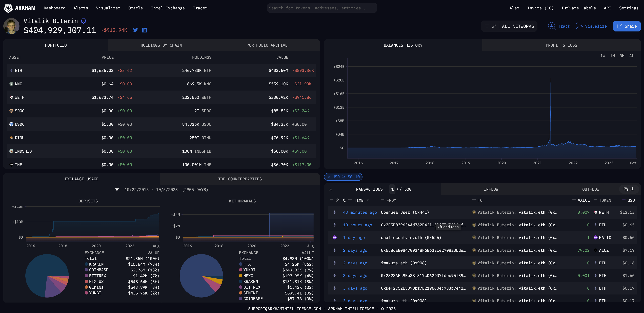Viewport: 644px width, 313px height.
Task: Click the KNC token icon in portfolio
Action: click(x=11, y=84)
